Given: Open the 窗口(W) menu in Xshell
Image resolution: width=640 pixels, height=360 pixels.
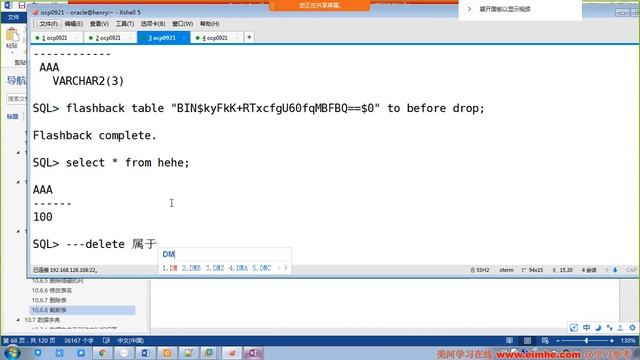Looking at the screenshot, I should point(182,24).
